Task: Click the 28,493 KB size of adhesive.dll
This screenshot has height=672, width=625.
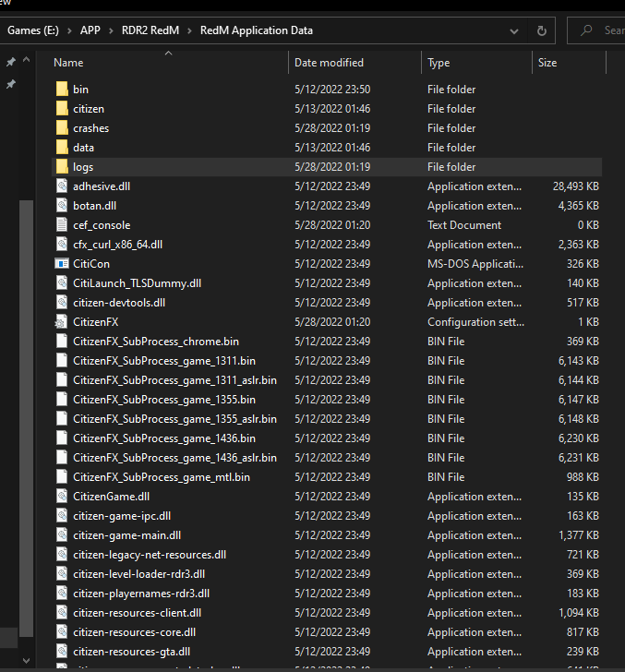Action: 576,186
